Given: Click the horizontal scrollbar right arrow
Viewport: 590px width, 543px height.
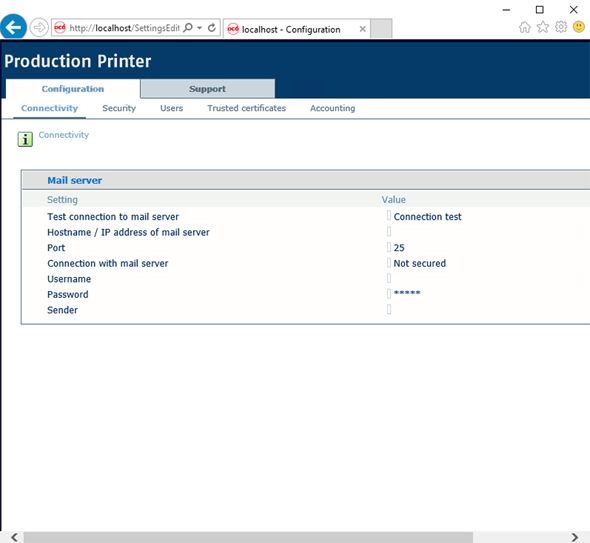Looking at the screenshot, I should tap(575, 537).
